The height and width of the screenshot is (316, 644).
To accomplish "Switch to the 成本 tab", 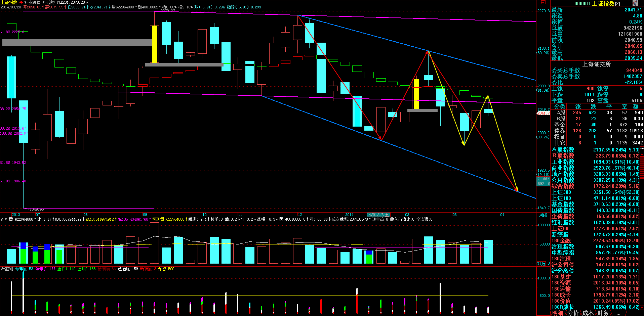I will click(x=588, y=313).
